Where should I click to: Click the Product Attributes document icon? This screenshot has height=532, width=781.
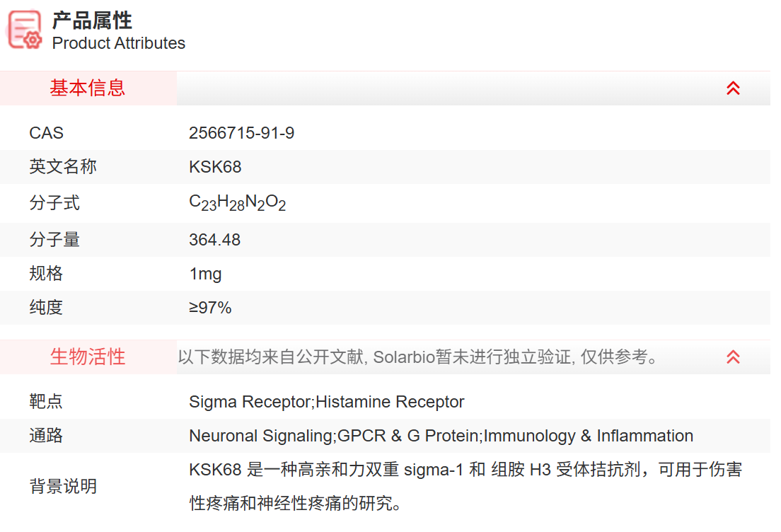pos(25,30)
